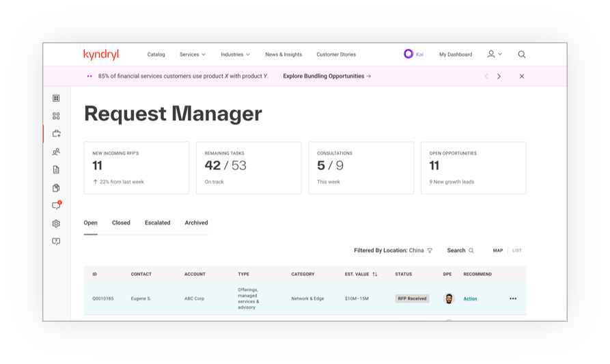Screen dimensions: 610x364
Task: Open the three-dot row menu for ABC Corp
Action: pyautogui.click(x=513, y=298)
